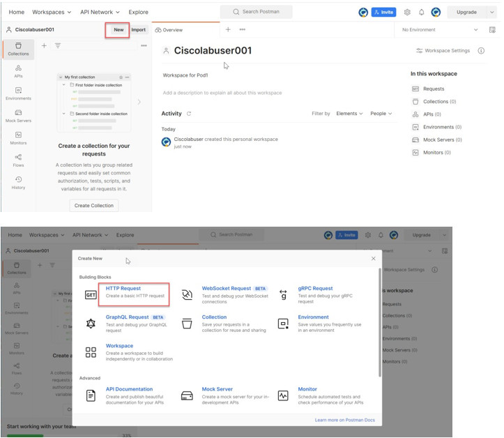Open the collections panel more options ellipsis
504x438 pixels.
pos(144,45)
